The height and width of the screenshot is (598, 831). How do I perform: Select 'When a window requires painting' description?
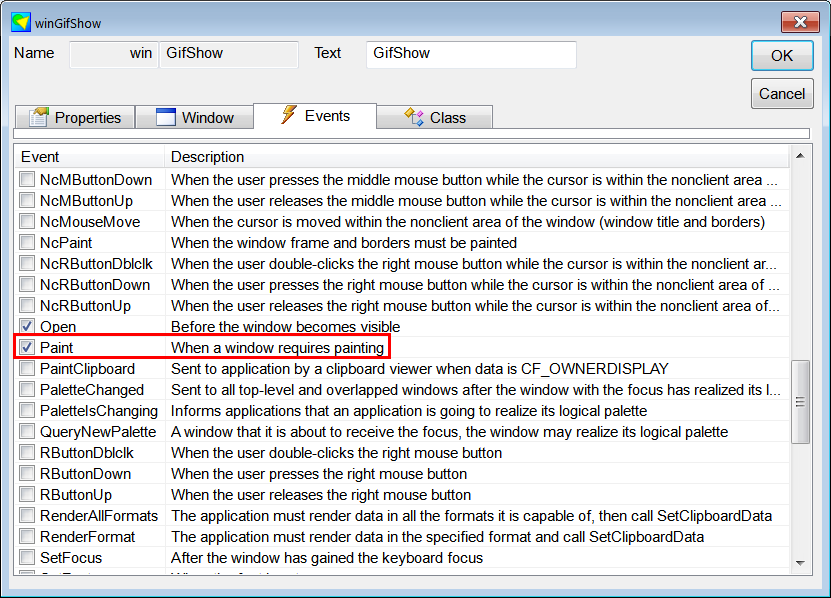tap(277, 348)
